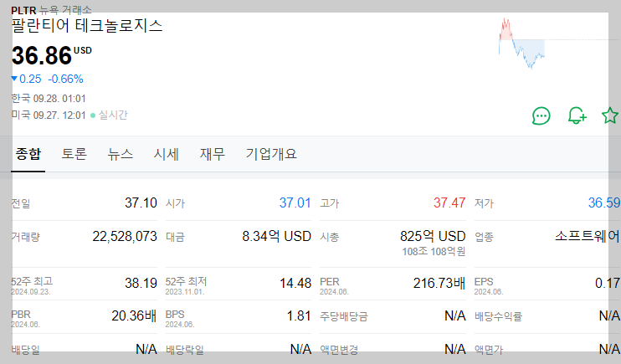Click the 52-week low value 14.48
This screenshot has width=621, height=364.
coord(295,283)
